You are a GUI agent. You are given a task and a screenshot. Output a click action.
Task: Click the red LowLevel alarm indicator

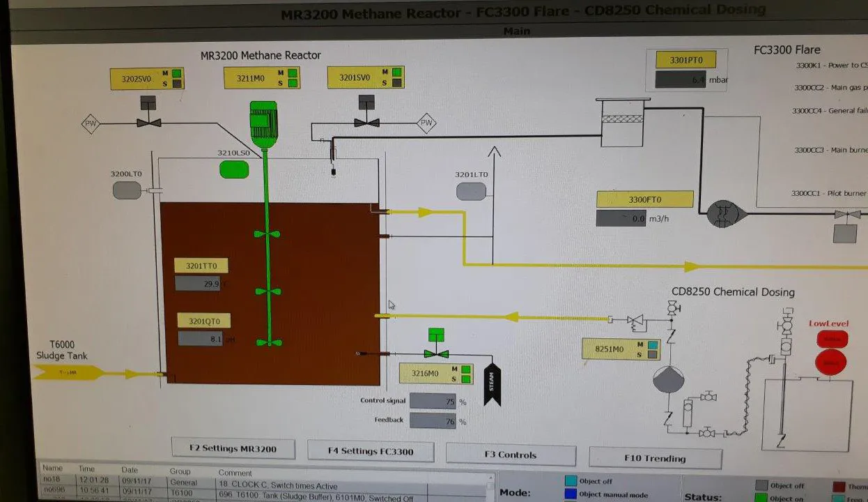click(x=832, y=362)
